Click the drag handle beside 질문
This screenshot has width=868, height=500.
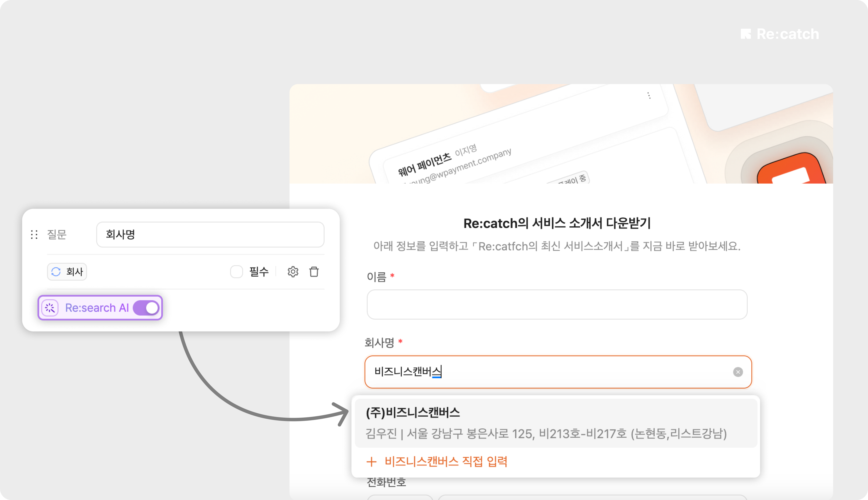click(34, 234)
